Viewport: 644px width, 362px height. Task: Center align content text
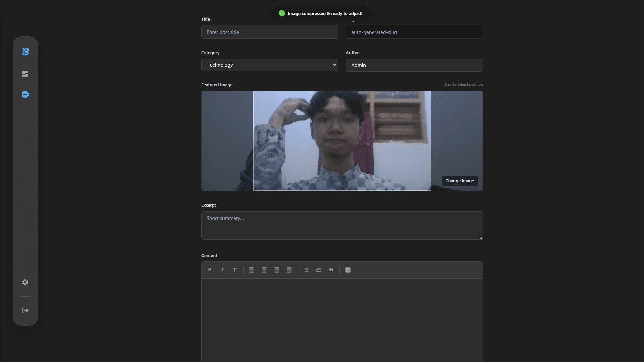coord(264,270)
